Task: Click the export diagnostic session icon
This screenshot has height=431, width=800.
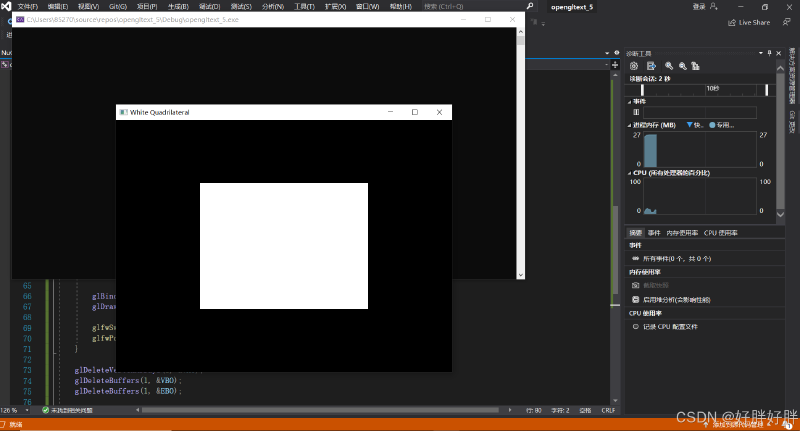Action: 651,66
